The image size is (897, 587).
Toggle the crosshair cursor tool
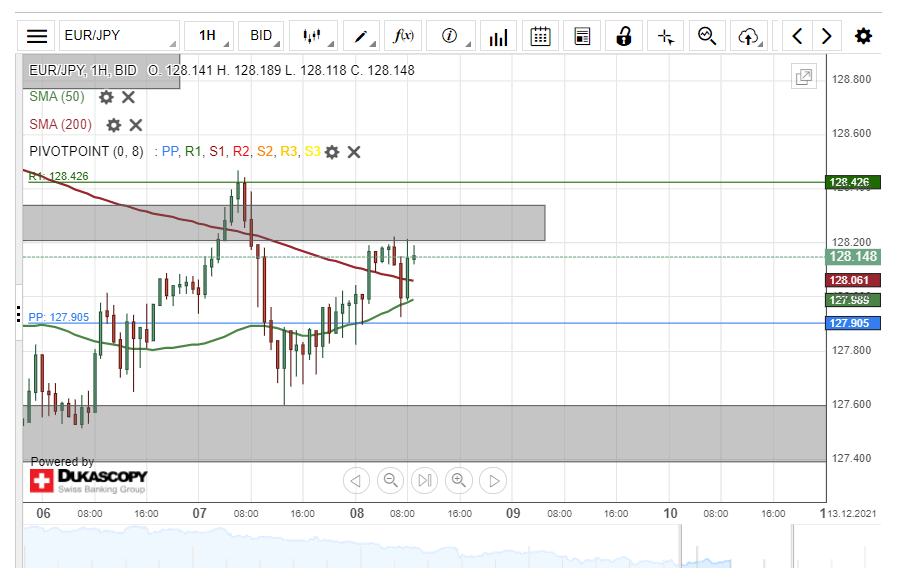click(666, 36)
